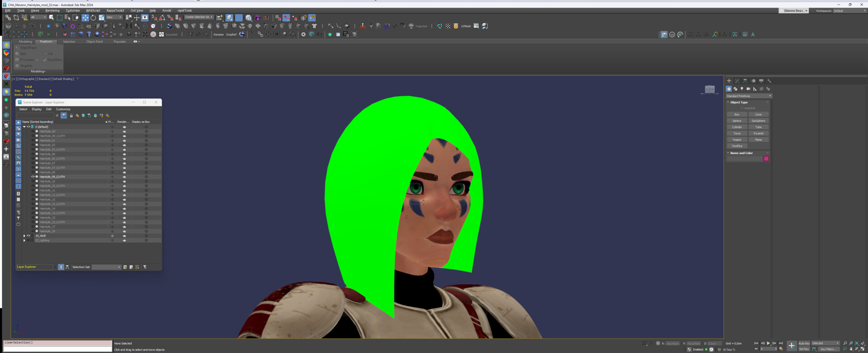868x353 pixels.
Task: Toggle the AutoGrid checkbox
Action: pyautogui.click(x=742, y=108)
